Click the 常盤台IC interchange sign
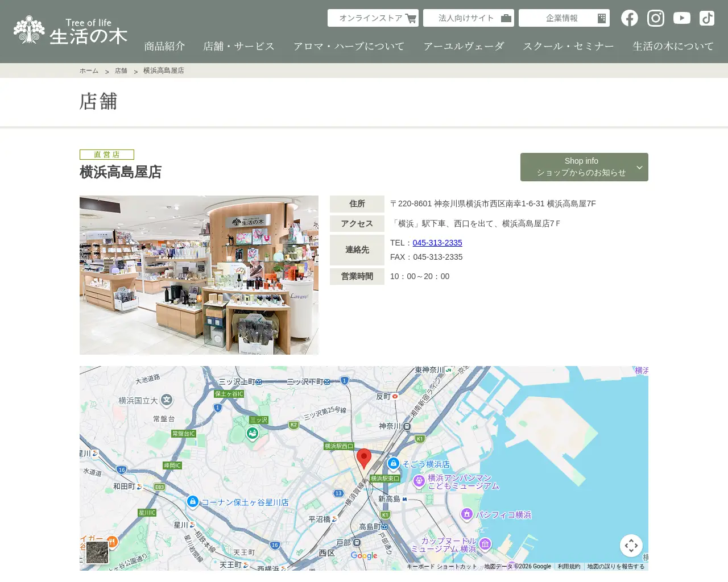Viewport: 728px width, 582px height. point(184,434)
